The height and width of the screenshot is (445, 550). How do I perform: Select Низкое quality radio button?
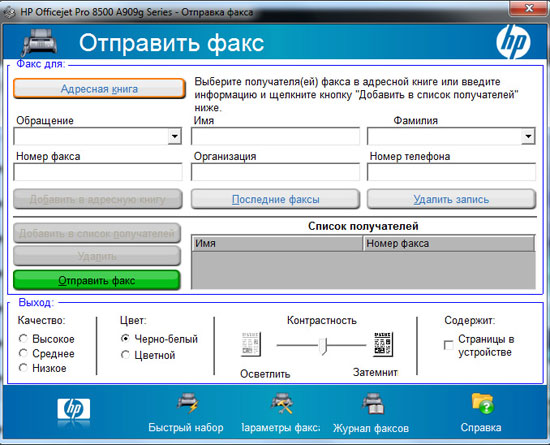[x=23, y=368]
